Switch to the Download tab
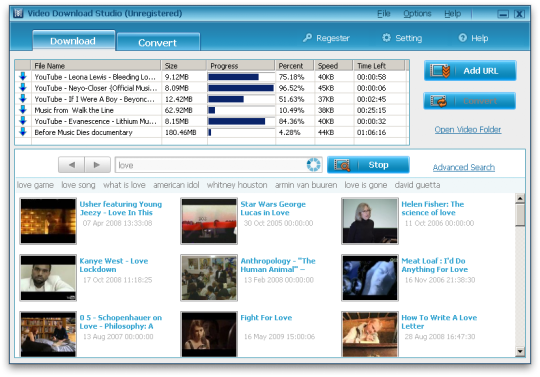This screenshot has width=540, height=377. point(73,41)
